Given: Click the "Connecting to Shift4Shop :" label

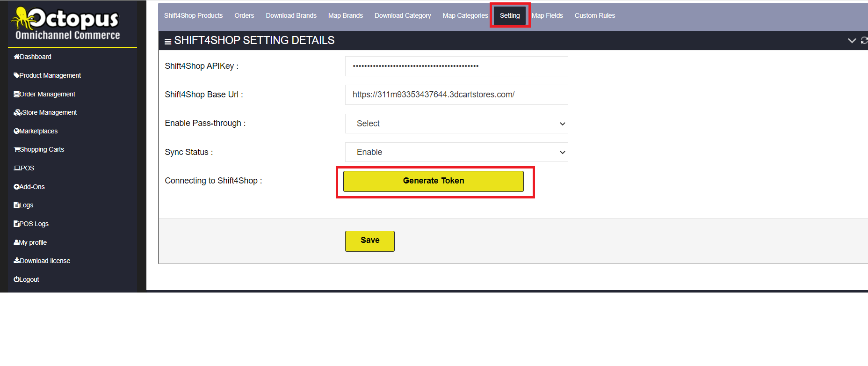Looking at the screenshot, I should 213,181.
